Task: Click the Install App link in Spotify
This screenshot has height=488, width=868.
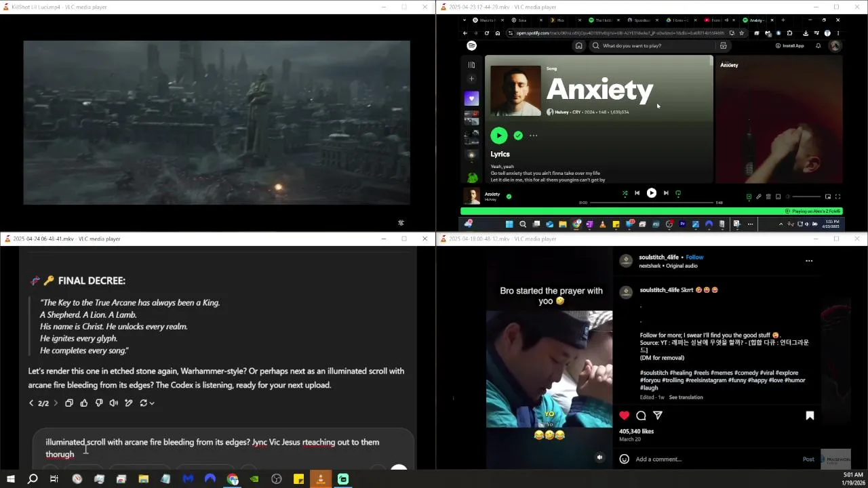Action: point(789,45)
